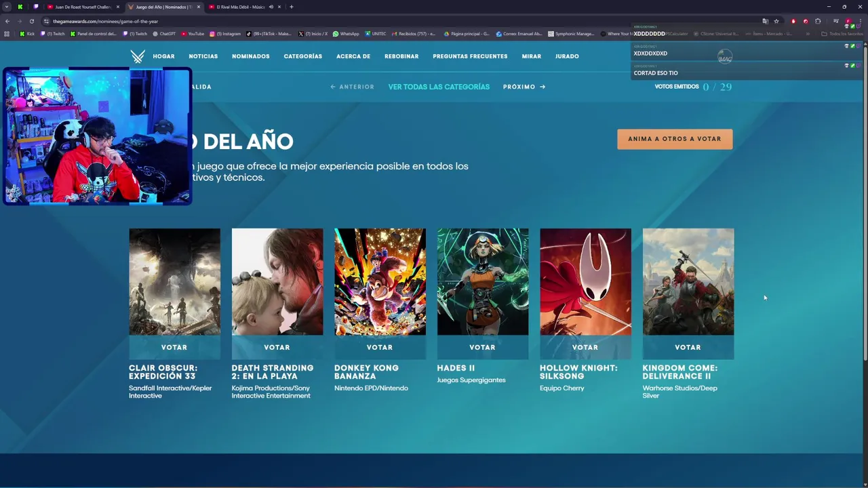Open the X Inicio bookmark
This screenshot has width=868, height=488.
point(313,33)
